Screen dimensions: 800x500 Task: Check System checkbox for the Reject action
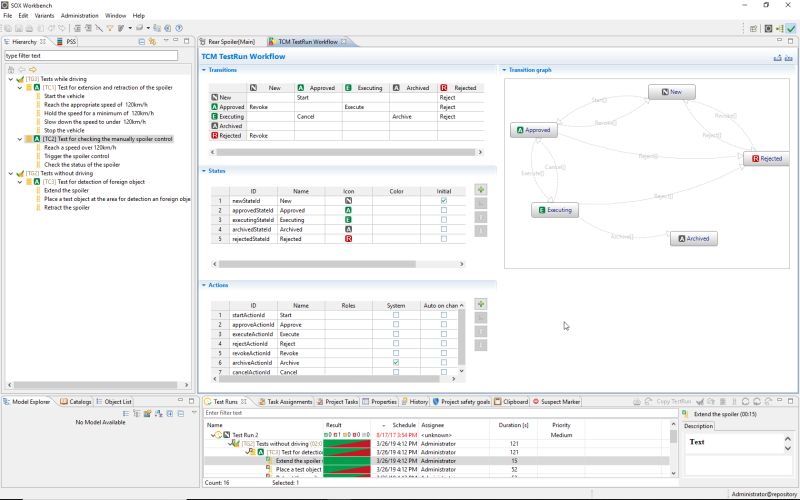[x=396, y=344]
